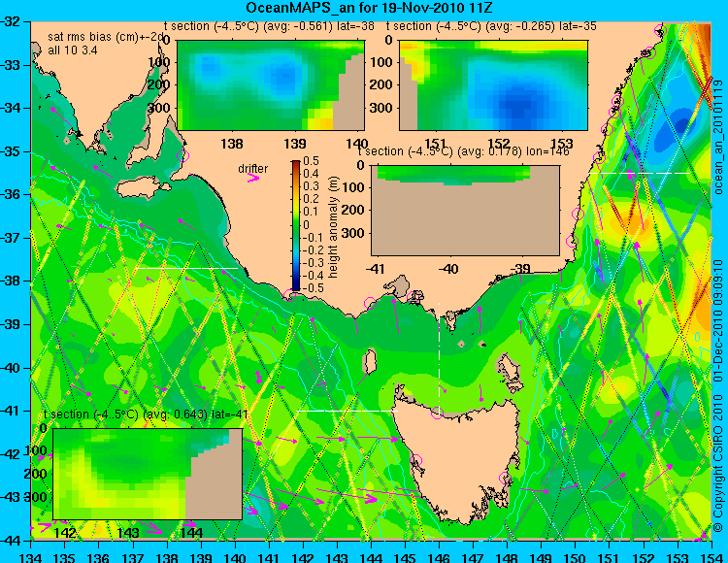728x563 pixels.
Task: Click King Island northwest of Tasmania
Action: [369, 361]
